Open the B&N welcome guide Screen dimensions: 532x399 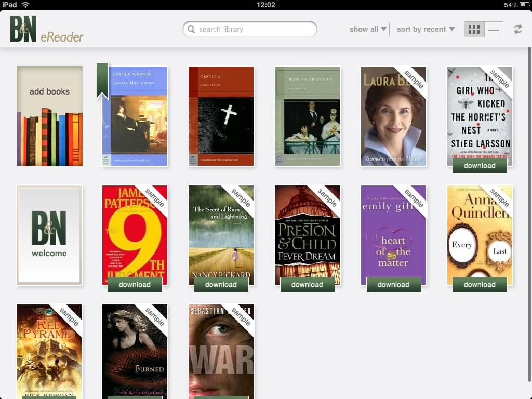click(x=49, y=235)
